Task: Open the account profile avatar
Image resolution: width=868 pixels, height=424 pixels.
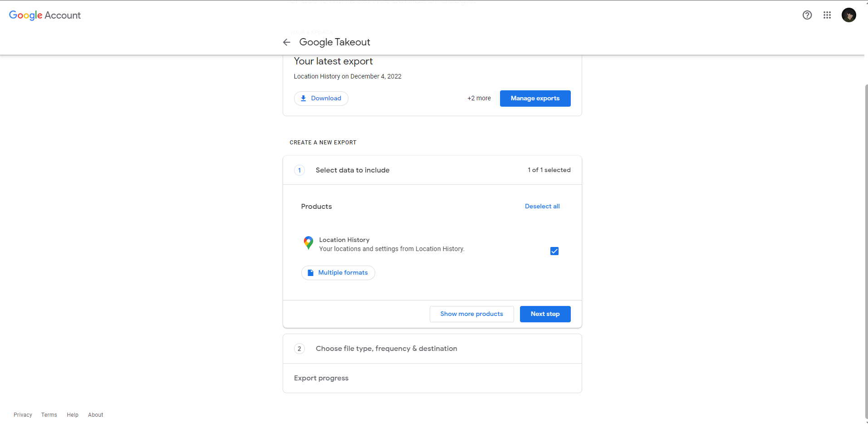Action: (849, 15)
